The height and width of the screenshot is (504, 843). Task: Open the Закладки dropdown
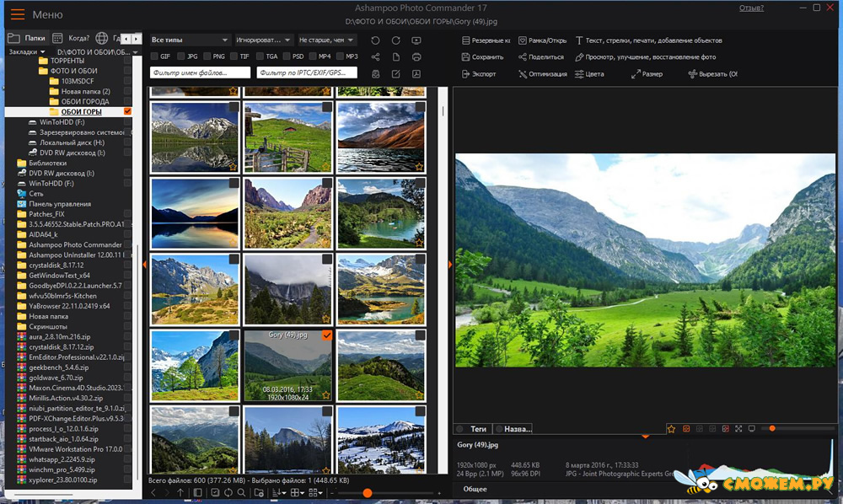(x=27, y=52)
